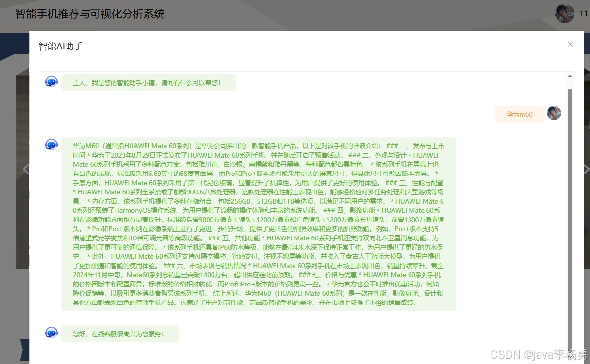
Task: Click the message 您好，在线客服很高兴为您服务！
Action: pyautogui.click(x=120, y=333)
